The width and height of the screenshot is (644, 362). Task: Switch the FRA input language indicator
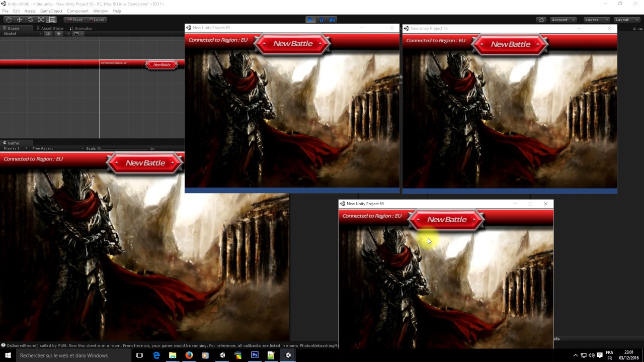click(610, 355)
